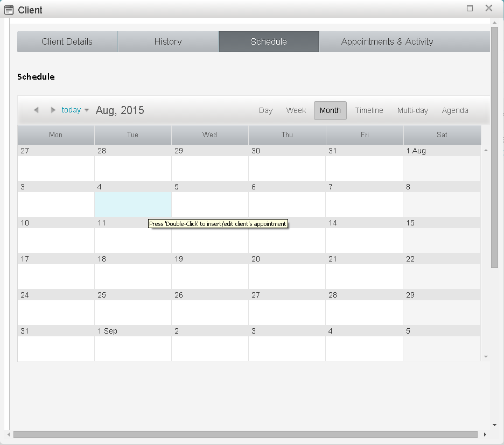This screenshot has height=445, width=504.
Task: Open the today navigation dropdown
Action: click(86, 110)
